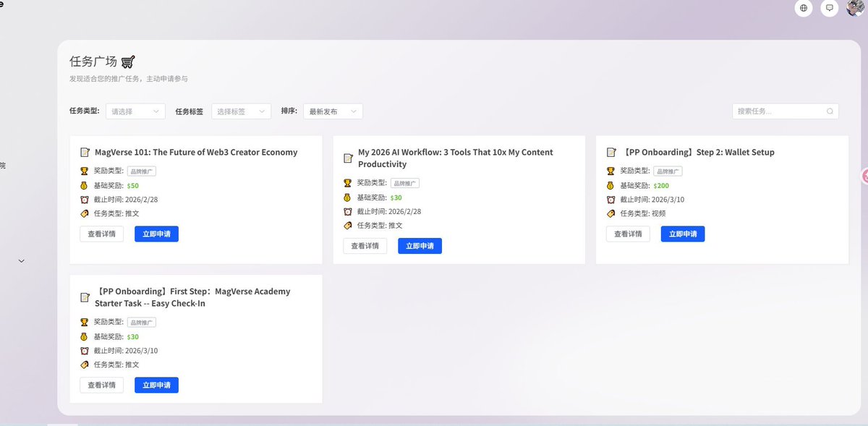Open the 任务类型 请选择 dropdown

[x=136, y=111]
